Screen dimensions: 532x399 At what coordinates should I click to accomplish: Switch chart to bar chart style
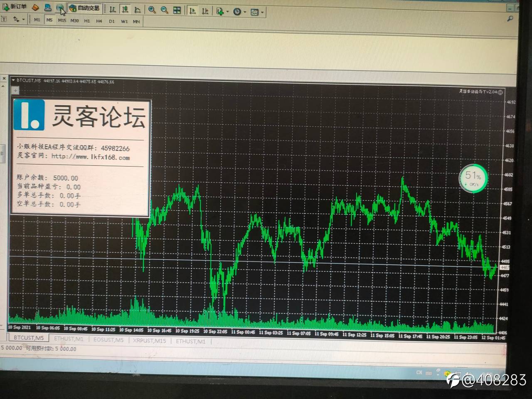click(113, 9)
